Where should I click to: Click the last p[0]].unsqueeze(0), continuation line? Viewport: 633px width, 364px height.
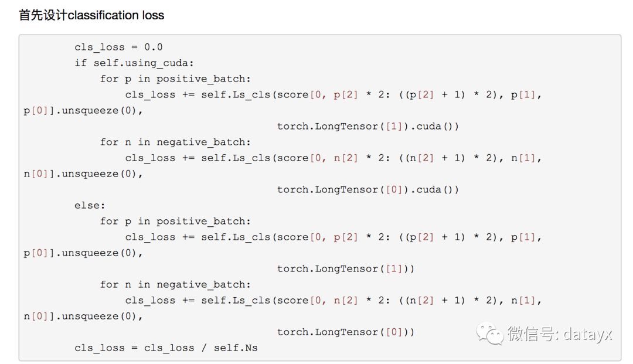click(83, 253)
